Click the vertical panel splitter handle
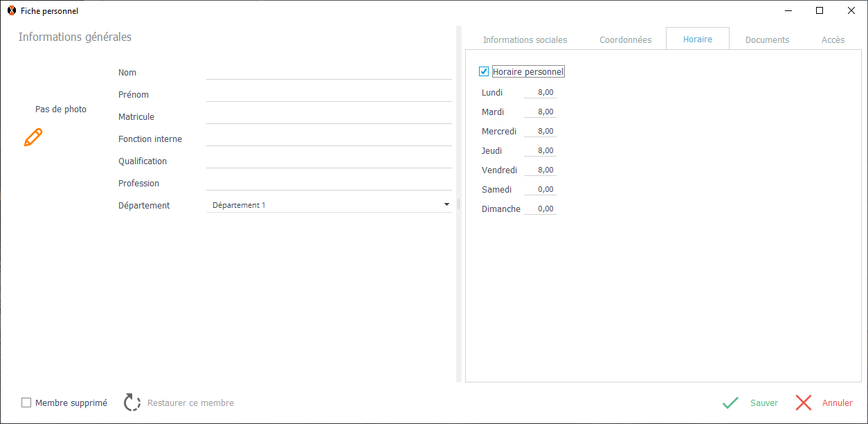868x424 pixels. click(x=458, y=204)
